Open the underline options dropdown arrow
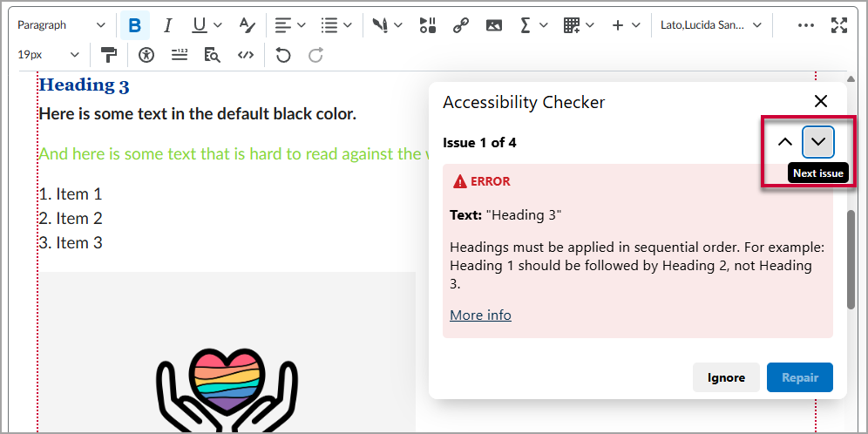Image resolution: width=868 pixels, height=434 pixels. pos(218,25)
